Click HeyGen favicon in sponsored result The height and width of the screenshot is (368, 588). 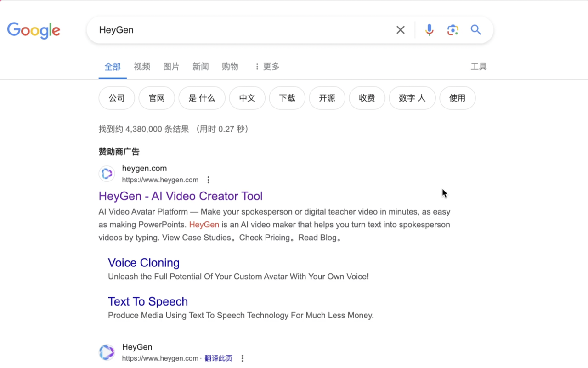coord(107,174)
